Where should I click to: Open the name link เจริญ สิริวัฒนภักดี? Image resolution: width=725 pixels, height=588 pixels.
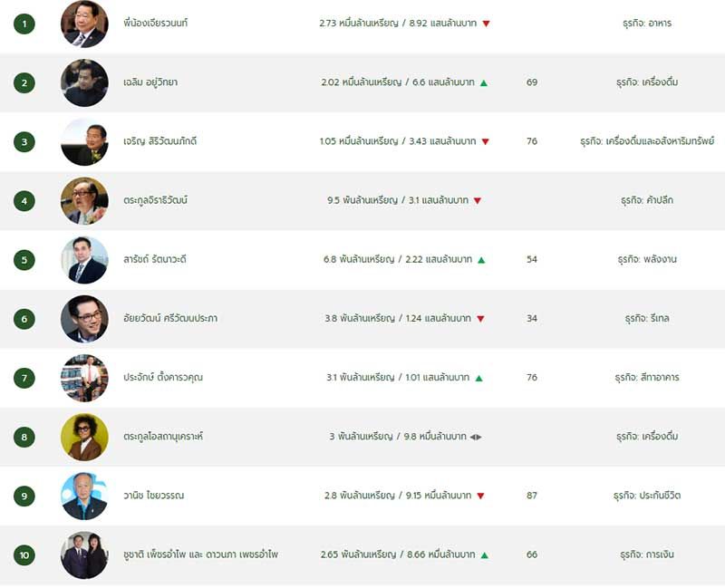click(x=160, y=141)
